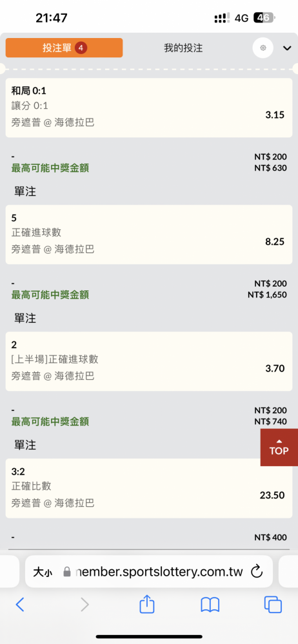Select the 上半場 正確進球數 2 bet card
Image resolution: width=298 pixels, height=644 pixels.
(149, 361)
